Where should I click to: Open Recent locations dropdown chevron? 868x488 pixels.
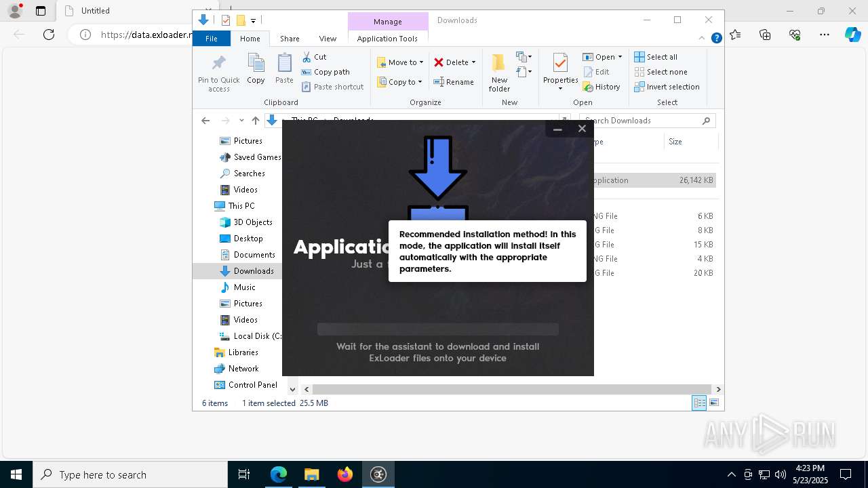click(x=241, y=121)
